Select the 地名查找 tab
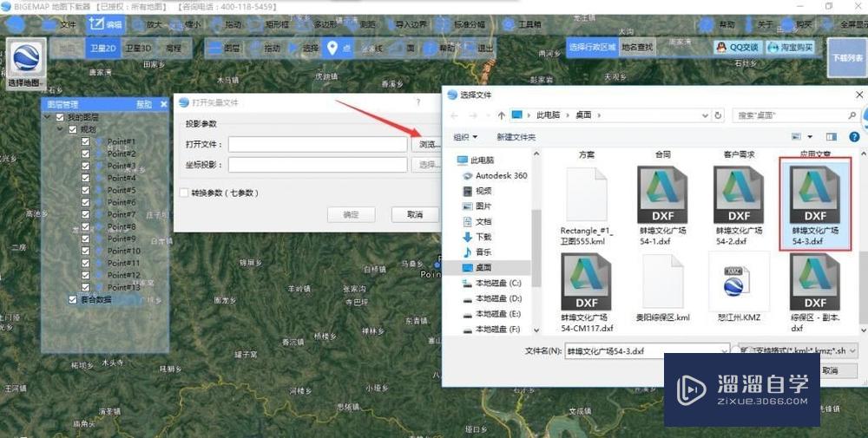The width and height of the screenshot is (868, 438). (x=636, y=48)
